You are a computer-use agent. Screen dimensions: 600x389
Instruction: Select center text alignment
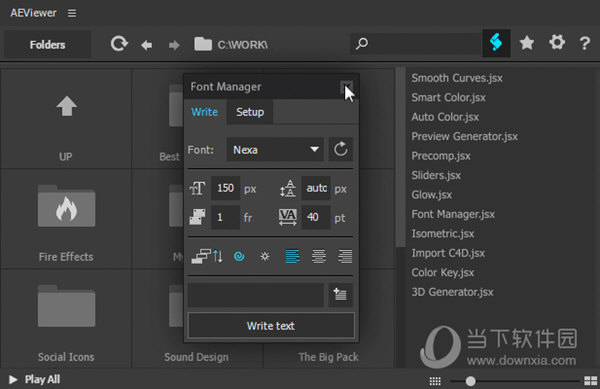pyautogui.click(x=319, y=256)
